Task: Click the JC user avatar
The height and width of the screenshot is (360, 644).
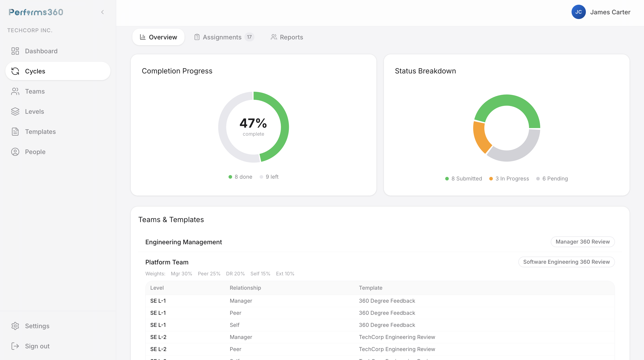Action: pyautogui.click(x=578, y=12)
